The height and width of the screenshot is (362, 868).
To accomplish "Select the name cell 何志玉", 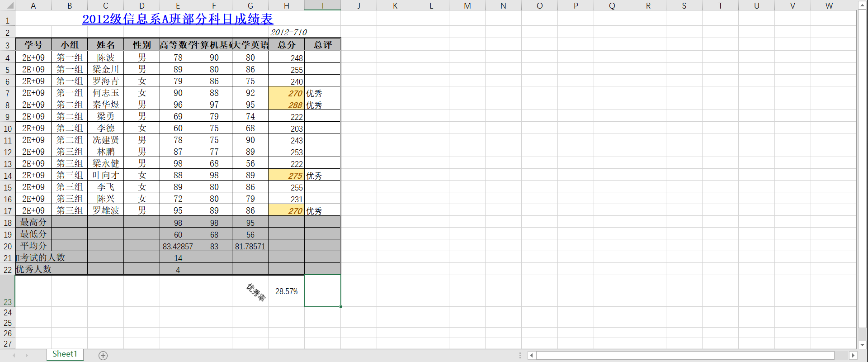I will coord(105,93).
